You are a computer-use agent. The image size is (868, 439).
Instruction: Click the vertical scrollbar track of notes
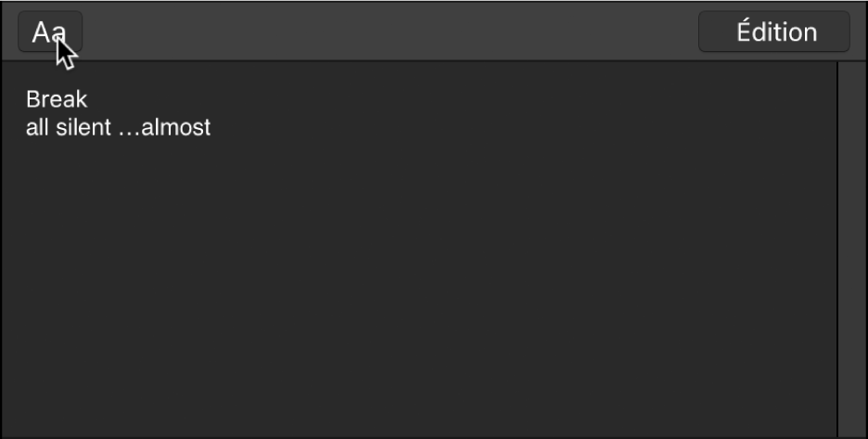pyautogui.click(x=851, y=250)
